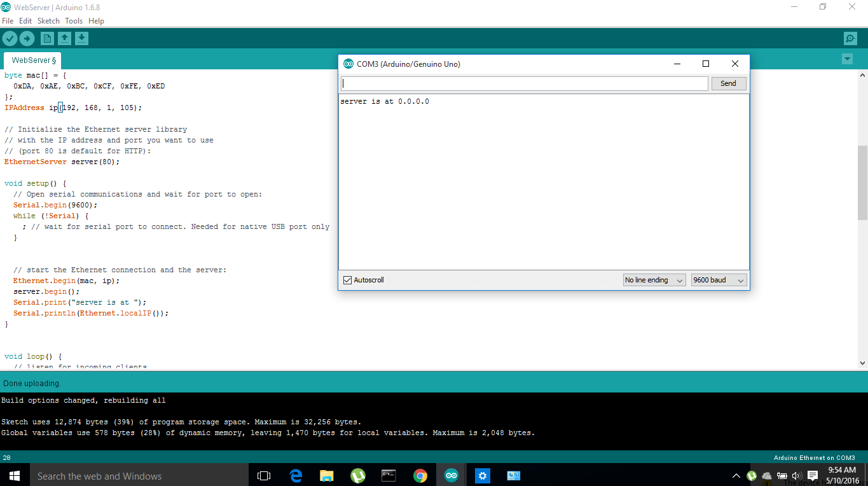This screenshot has height=486, width=868.
Task: Launch Microsoft Edge from taskbar
Action: [x=296, y=475]
